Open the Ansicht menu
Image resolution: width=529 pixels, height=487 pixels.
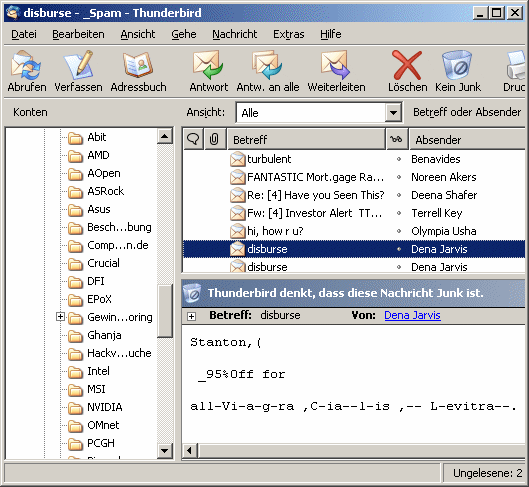tap(138, 34)
